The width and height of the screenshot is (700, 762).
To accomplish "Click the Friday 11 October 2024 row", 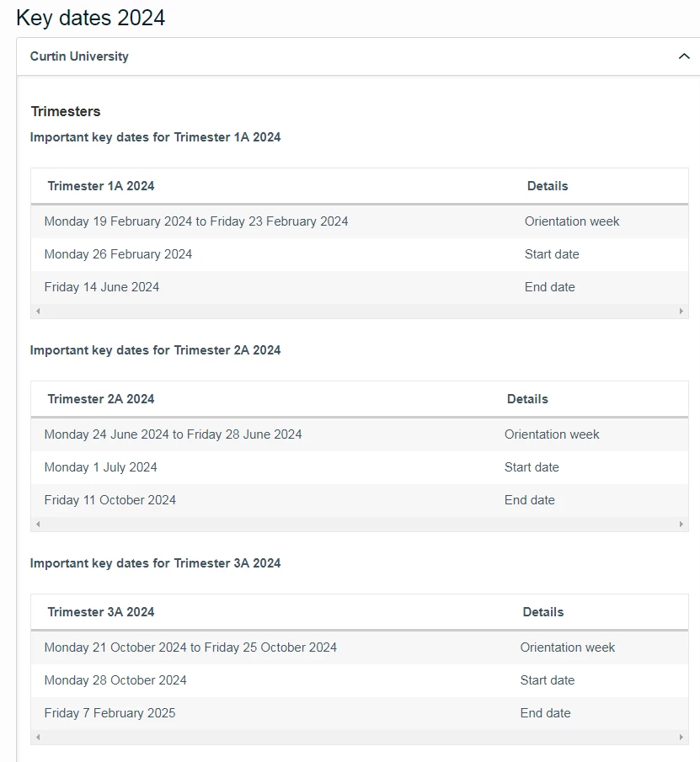I will click(360, 500).
